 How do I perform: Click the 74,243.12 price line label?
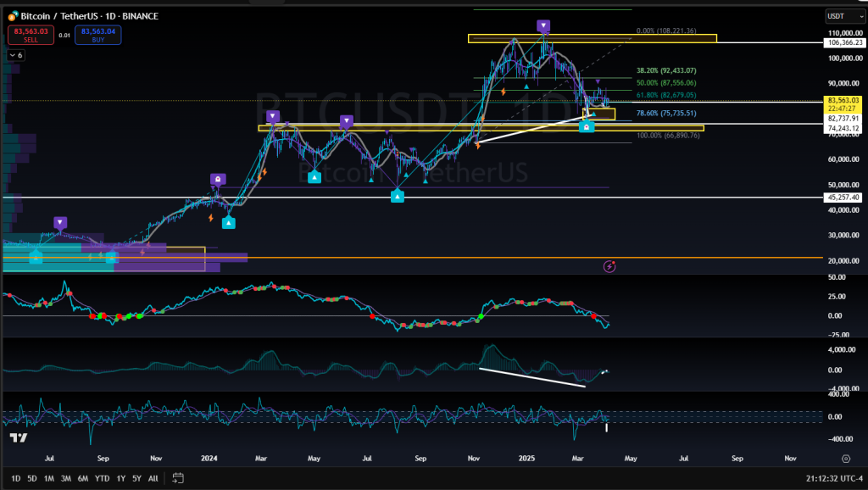[844, 129]
